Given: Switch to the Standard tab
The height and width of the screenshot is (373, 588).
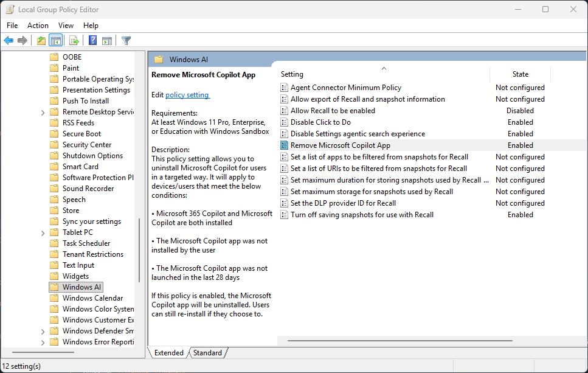Looking at the screenshot, I should [x=207, y=353].
